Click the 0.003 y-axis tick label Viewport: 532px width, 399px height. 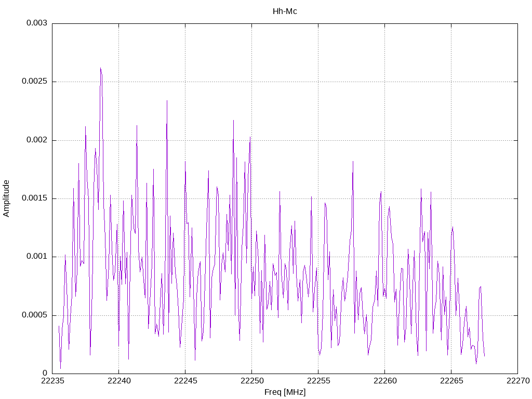tap(37, 23)
